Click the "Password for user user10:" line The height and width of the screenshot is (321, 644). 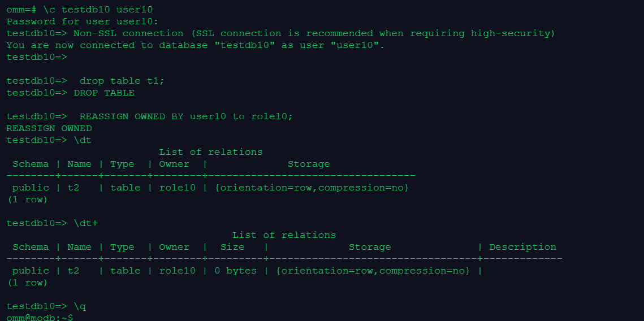tap(83, 21)
